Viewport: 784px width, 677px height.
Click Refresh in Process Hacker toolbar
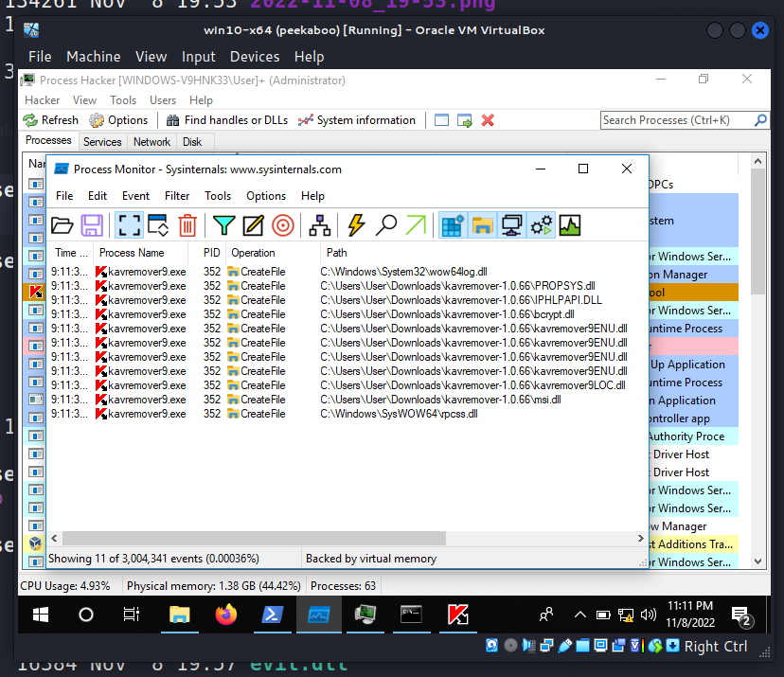[x=51, y=120]
